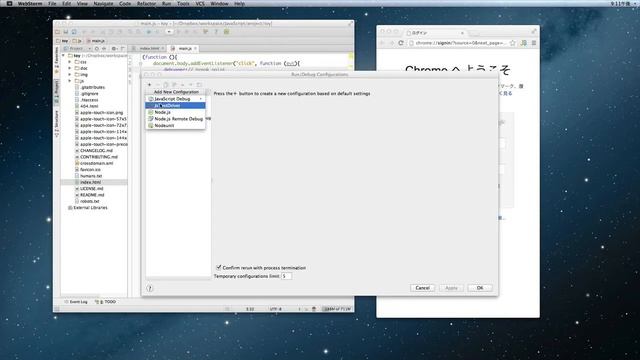Click the Temporary configurations limit field
The height and width of the screenshot is (360, 640).
point(287,276)
